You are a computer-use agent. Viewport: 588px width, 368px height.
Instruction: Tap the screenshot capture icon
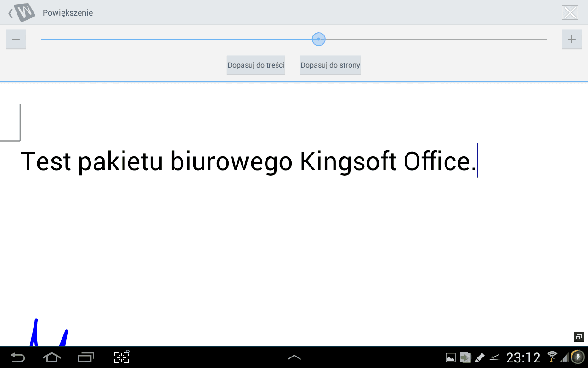[x=122, y=357]
